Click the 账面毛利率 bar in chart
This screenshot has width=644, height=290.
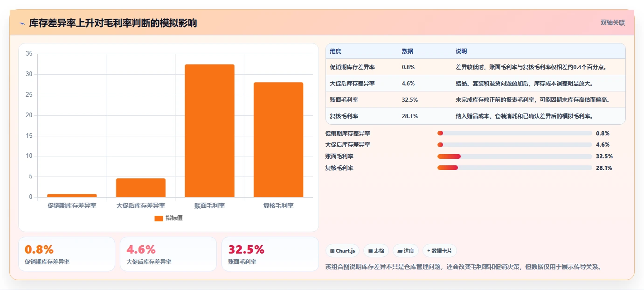coord(209,131)
